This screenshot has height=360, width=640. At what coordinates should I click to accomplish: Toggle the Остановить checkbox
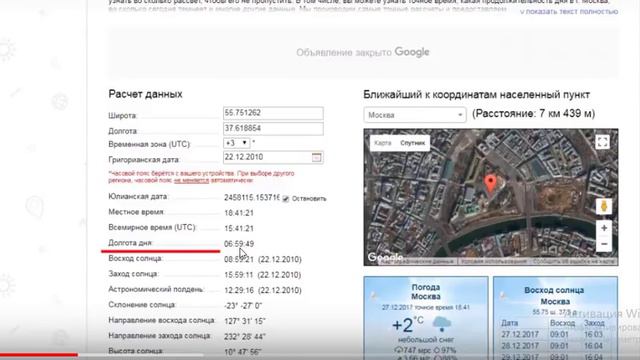[286, 199]
